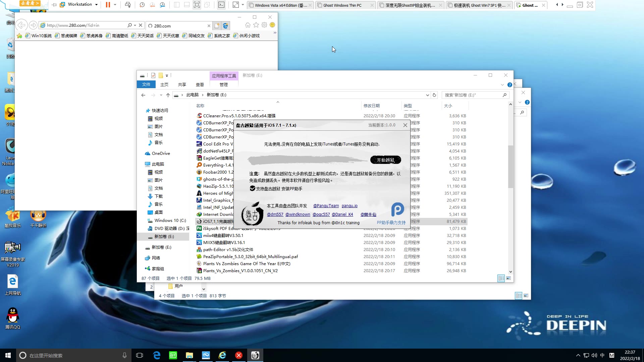Launch Microsoft Edge from the taskbar
644x362 pixels.
coord(157,355)
